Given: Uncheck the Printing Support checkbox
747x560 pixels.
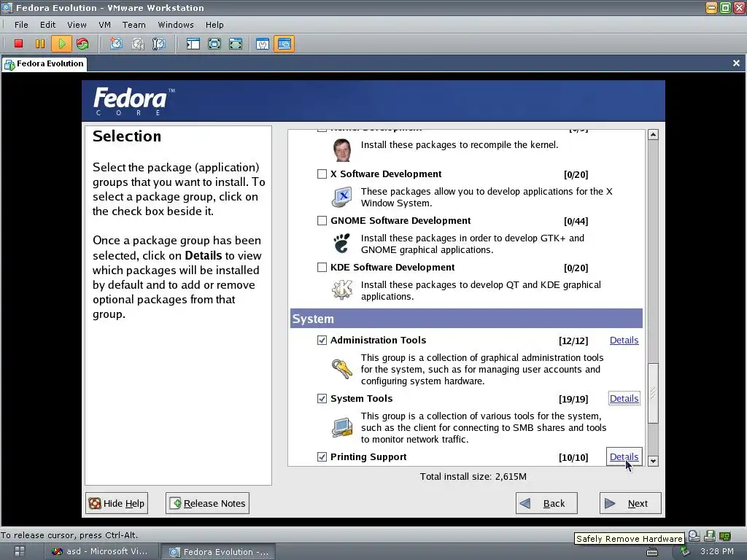Looking at the screenshot, I should pyautogui.click(x=322, y=457).
